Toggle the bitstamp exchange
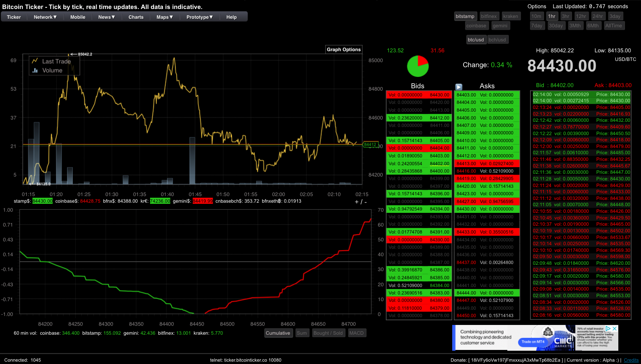641x364 pixels. 465,16
